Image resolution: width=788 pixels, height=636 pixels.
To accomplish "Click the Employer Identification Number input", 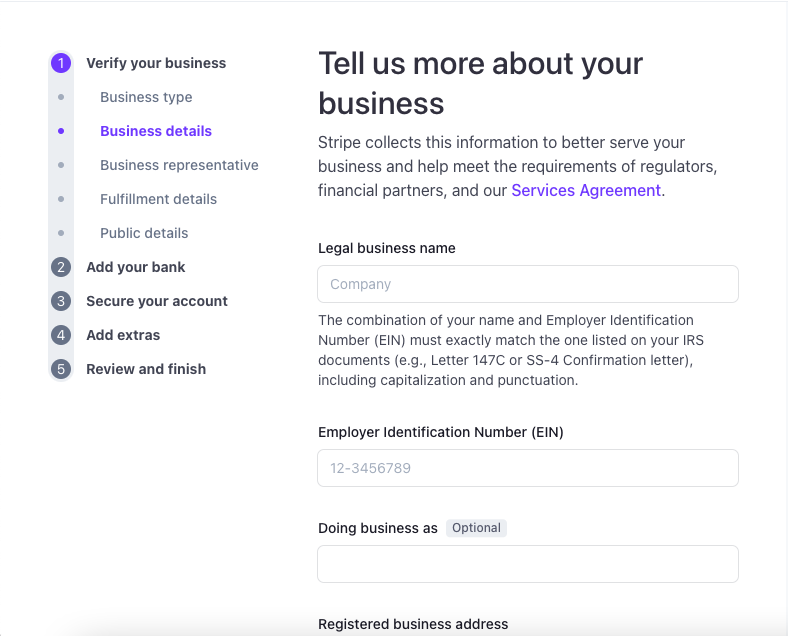I will pyautogui.click(x=528, y=468).
